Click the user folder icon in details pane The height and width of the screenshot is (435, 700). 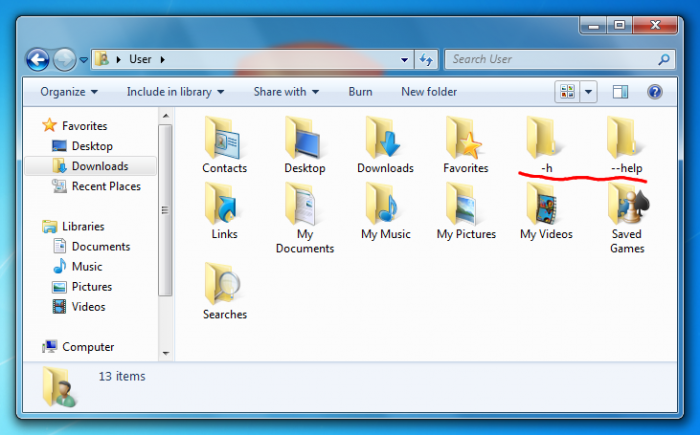[59, 387]
